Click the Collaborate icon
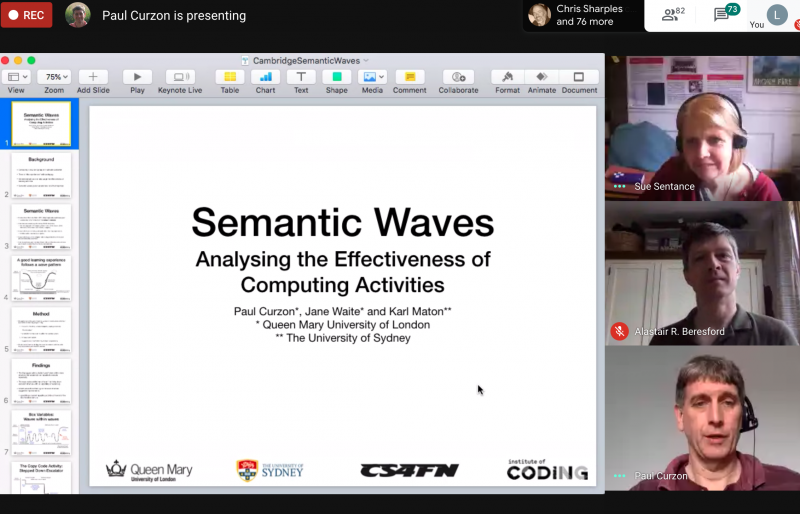 point(458,77)
